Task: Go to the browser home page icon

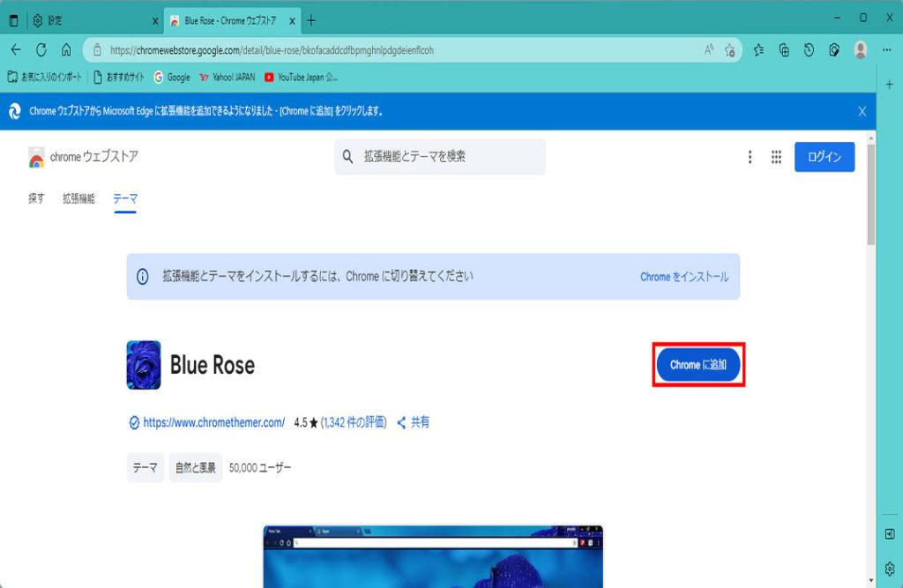Action: [x=66, y=50]
